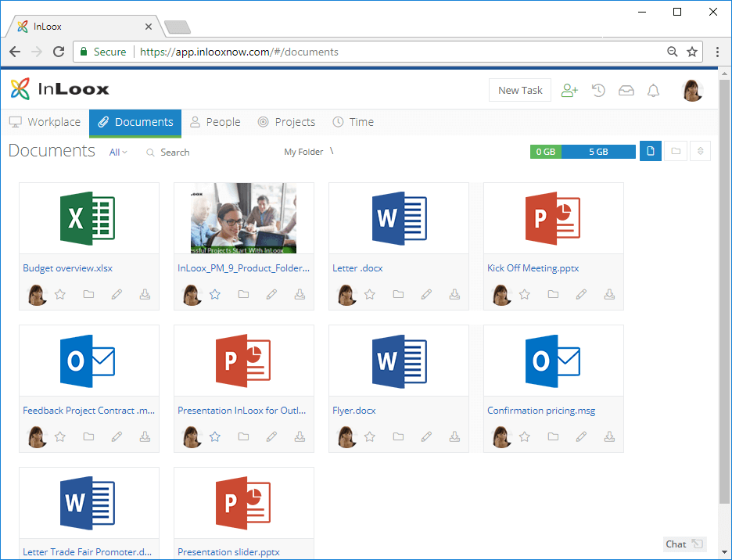Open the Chrome three-dot menu
732x560 pixels.
(717, 52)
